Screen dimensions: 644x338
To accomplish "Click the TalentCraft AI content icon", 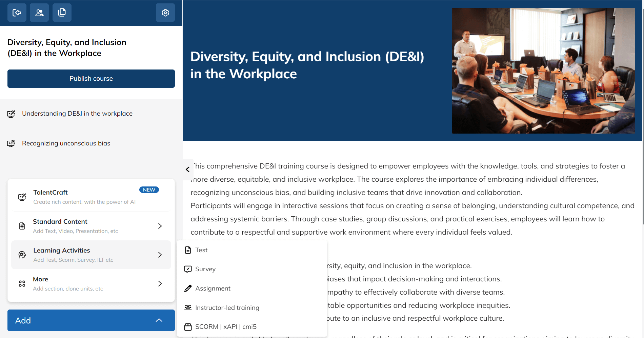I will point(22,197).
